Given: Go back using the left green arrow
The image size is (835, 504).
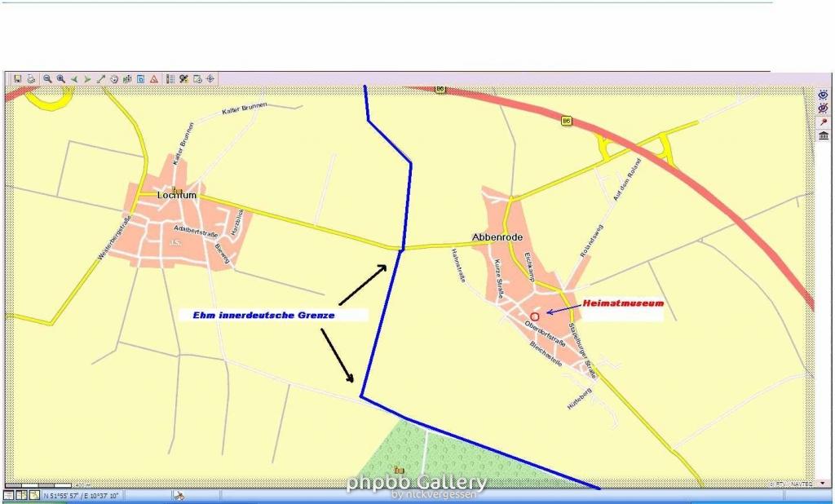Looking at the screenshot, I should pyautogui.click(x=74, y=79).
